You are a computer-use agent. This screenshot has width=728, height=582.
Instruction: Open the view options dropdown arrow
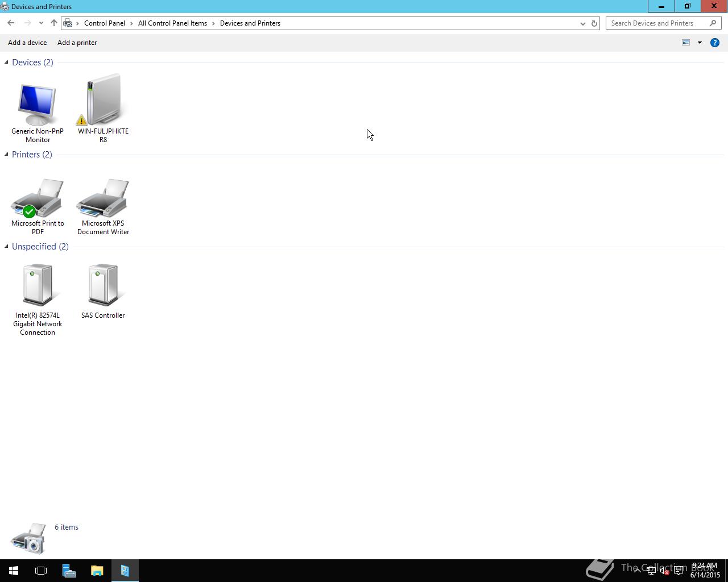(x=700, y=43)
